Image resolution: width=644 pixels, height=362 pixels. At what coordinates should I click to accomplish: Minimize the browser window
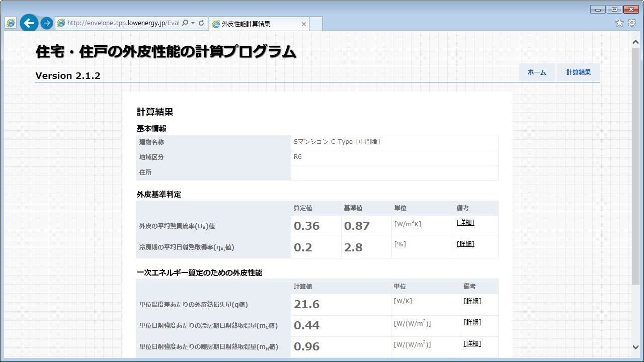tap(598, 9)
